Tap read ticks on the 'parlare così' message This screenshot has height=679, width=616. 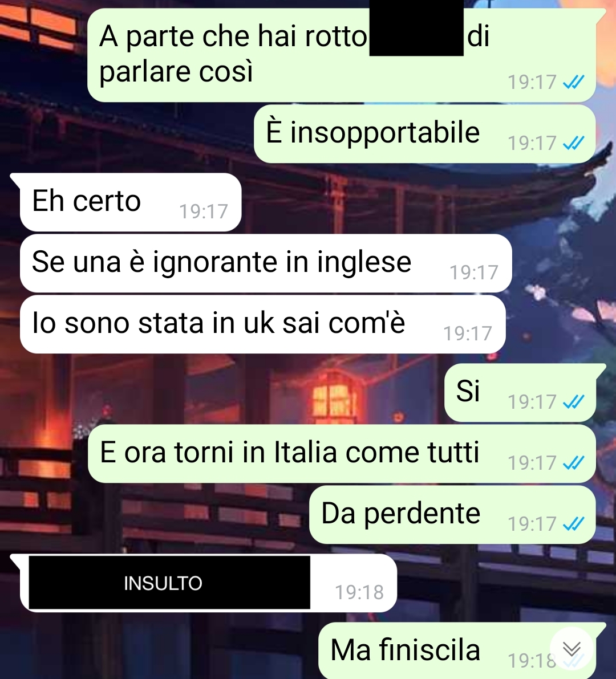(x=574, y=82)
